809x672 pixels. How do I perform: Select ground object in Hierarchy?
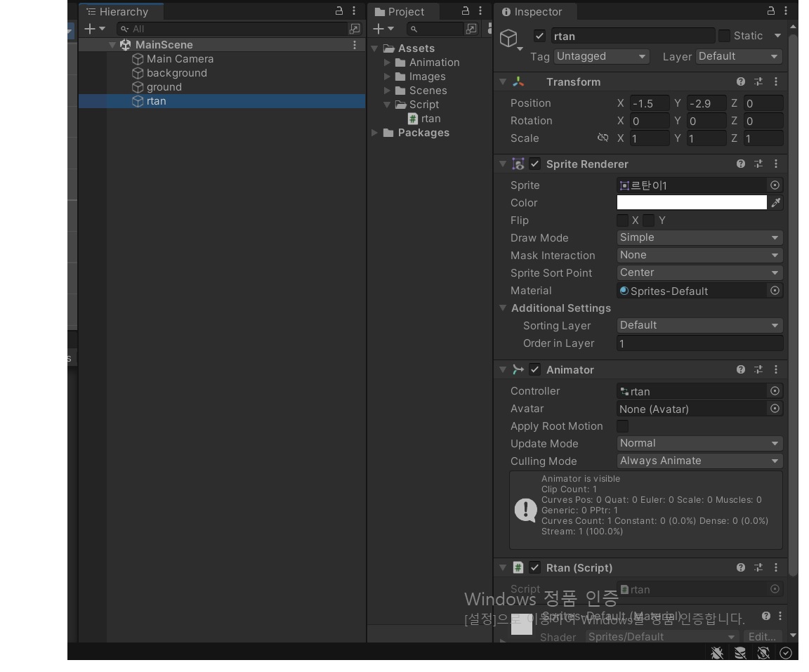coord(164,86)
